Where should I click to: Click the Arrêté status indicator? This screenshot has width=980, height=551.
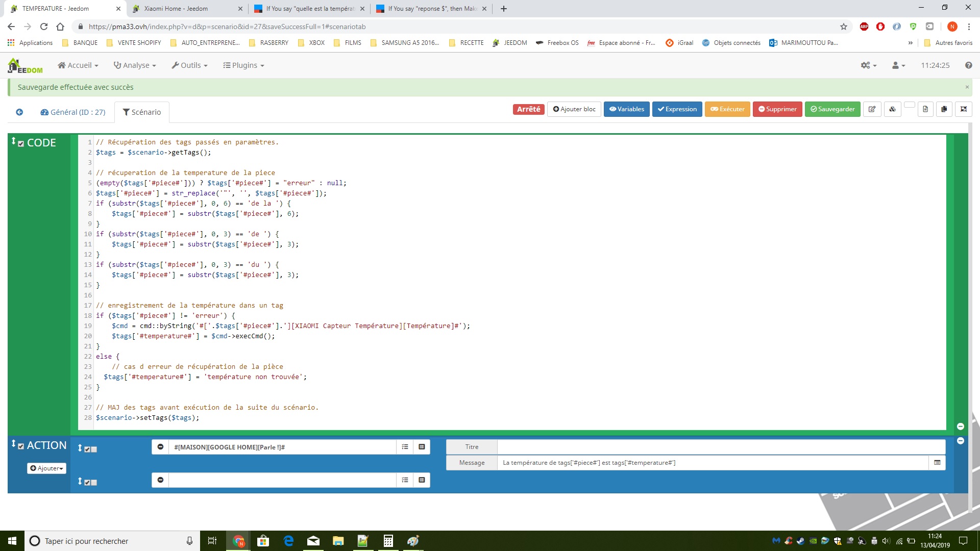[527, 109]
